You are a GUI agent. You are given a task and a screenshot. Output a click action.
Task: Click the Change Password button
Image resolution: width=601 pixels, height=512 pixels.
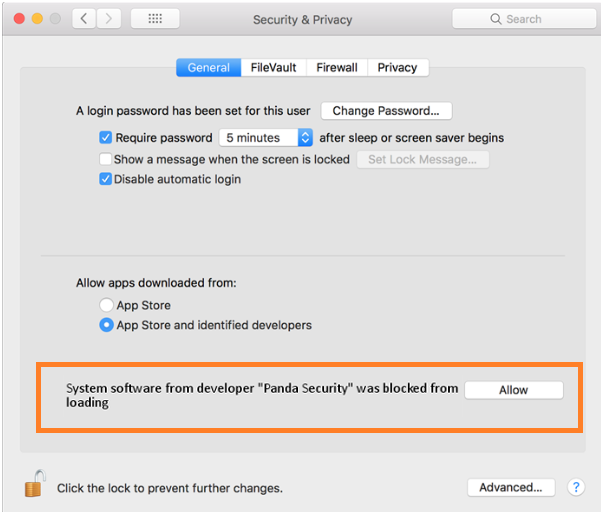click(x=386, y=111)
